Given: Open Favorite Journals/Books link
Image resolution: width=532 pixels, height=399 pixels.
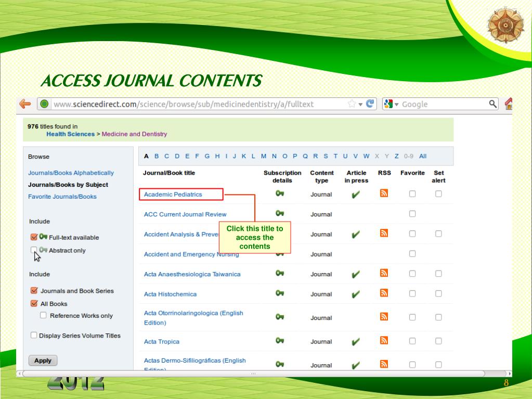Looking at the screenshot, I should [x=62, y=197].
